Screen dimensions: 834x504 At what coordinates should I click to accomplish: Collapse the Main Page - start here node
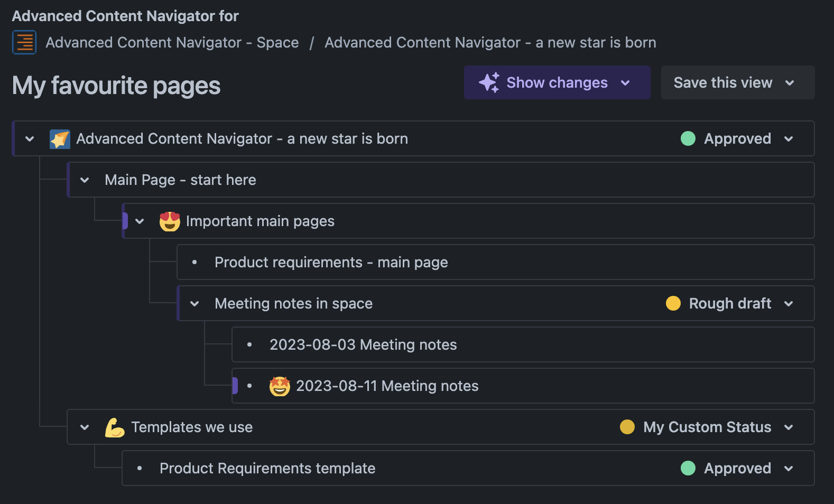pyautogui.click(x=85, y=180)
